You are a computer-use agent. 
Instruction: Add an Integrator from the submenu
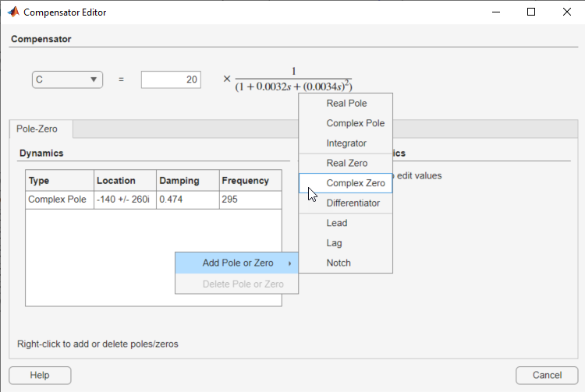346,143
